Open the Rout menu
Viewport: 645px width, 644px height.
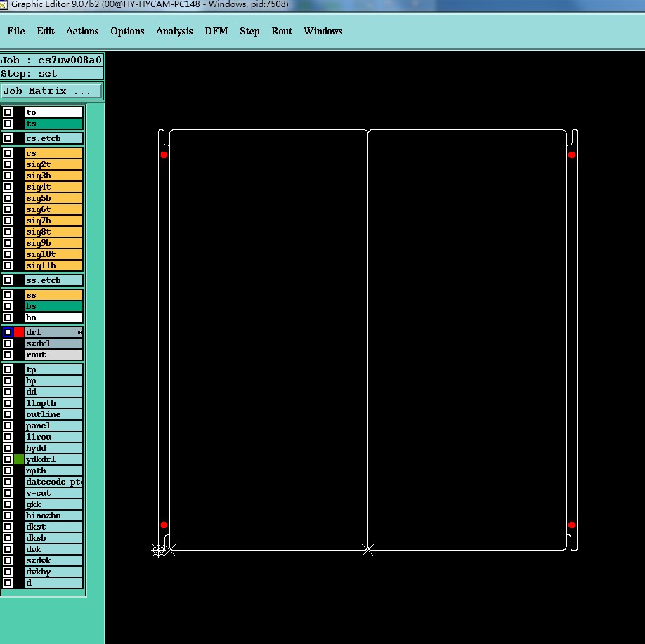(x=281, y=32)
